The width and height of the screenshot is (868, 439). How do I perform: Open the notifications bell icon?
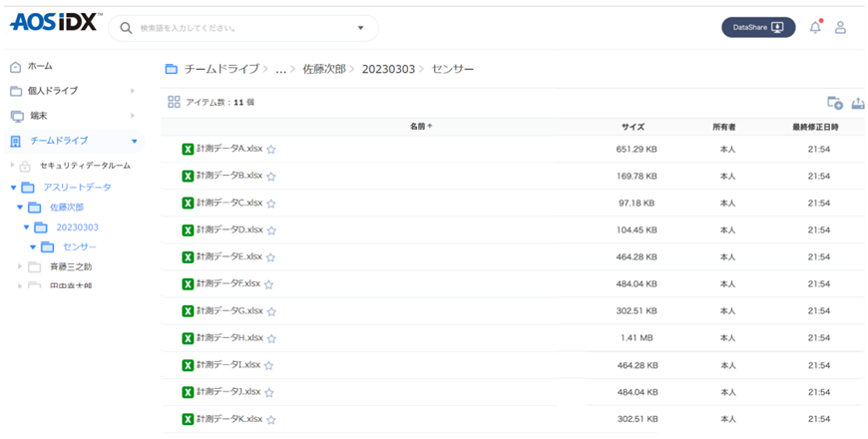coord(815,27)
